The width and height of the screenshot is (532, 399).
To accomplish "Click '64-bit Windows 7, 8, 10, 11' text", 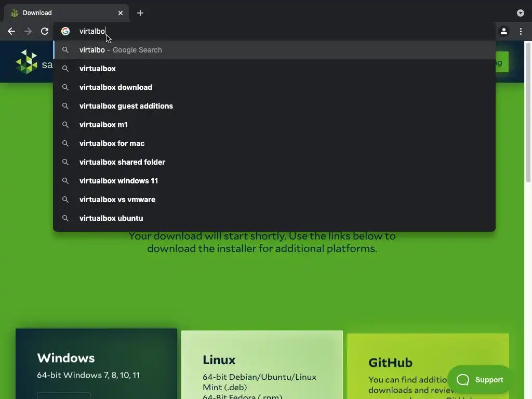I will (88, 375).
